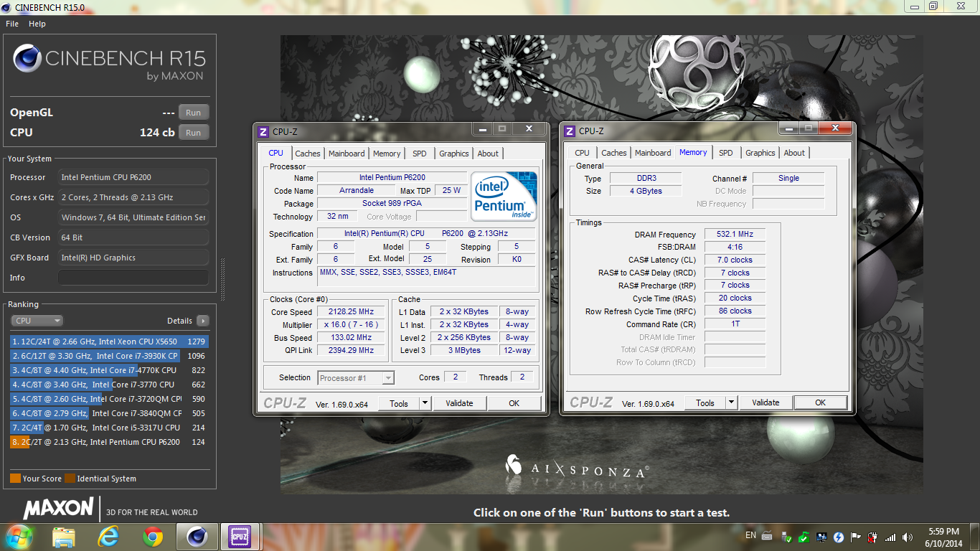Click Core Speed value 2128.25 MHz
The image size is (980, 551).
(352, 312)
